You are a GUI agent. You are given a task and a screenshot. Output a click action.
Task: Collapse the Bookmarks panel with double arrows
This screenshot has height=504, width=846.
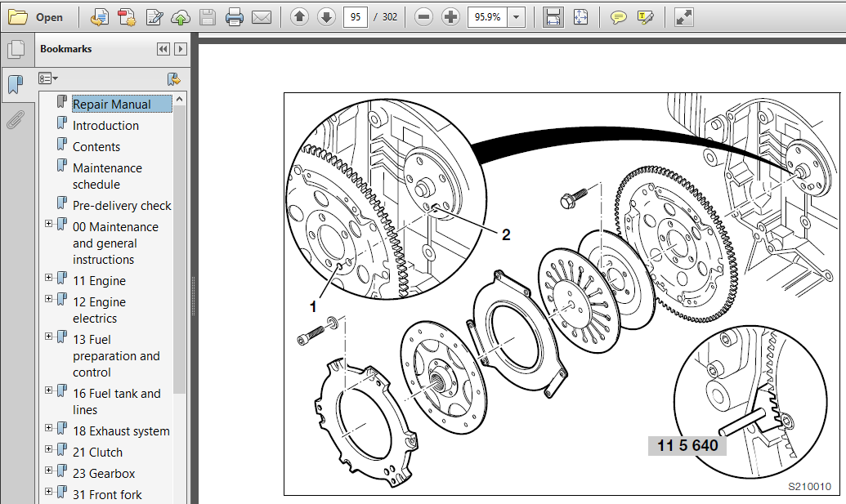pos(163,49)
